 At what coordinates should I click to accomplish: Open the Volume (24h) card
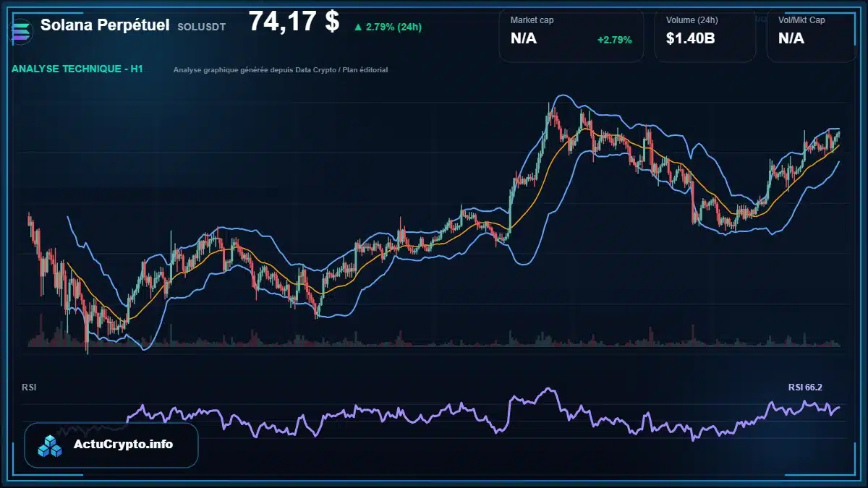point(705,34)
